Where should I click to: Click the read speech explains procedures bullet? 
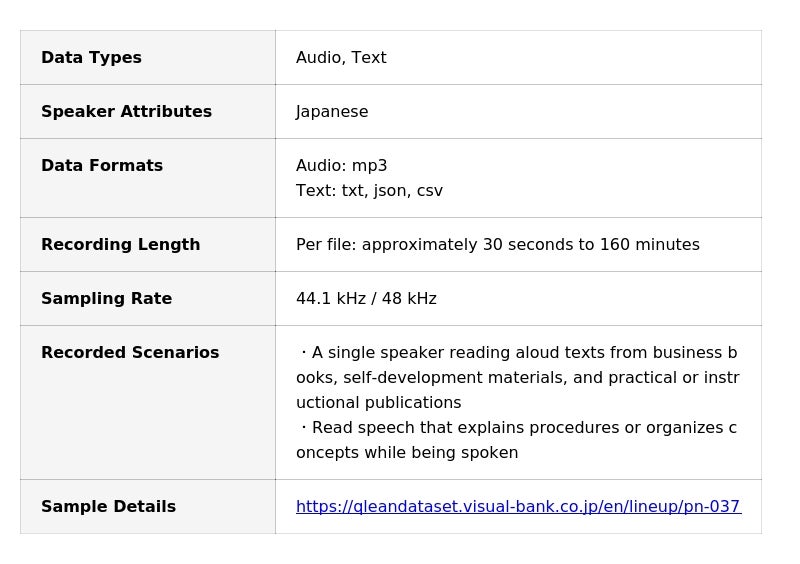tap(517, 440)
